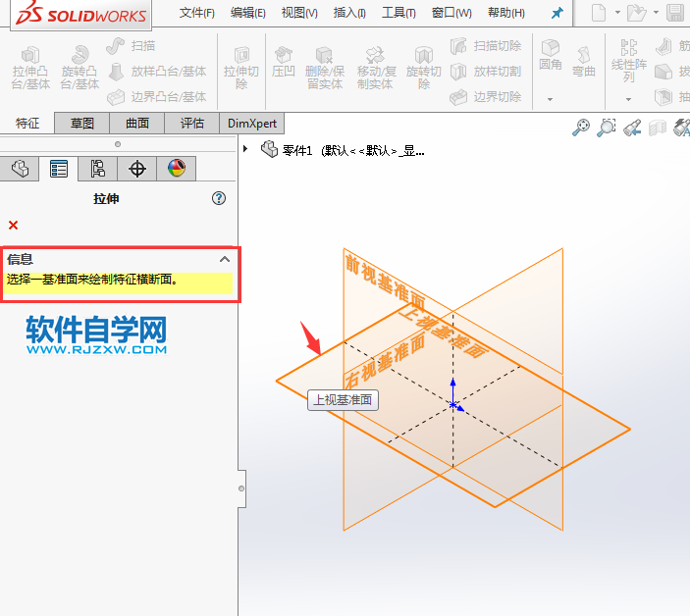Image resolution: width=690 pixels, height=616 pixels.
Task: Click the Extruded Boss/Base (拉伸凸台/基体) icon
Action: pos(30,55)
